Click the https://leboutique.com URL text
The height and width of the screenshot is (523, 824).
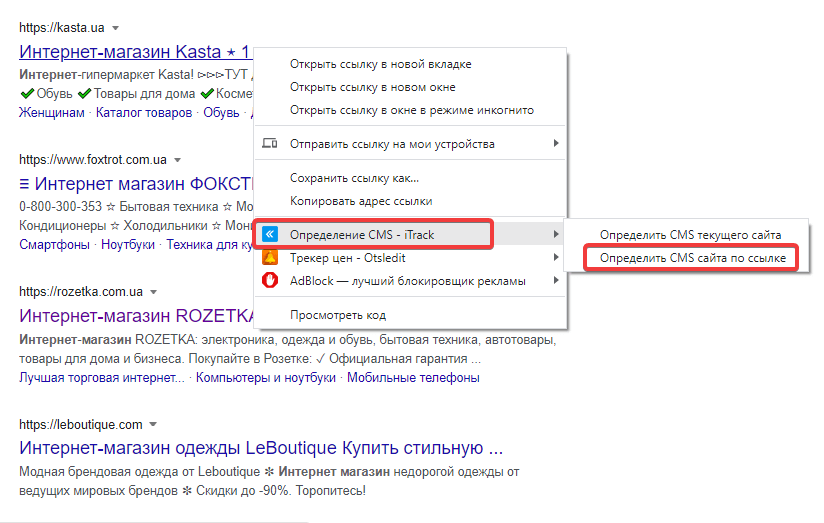point(80,424)
